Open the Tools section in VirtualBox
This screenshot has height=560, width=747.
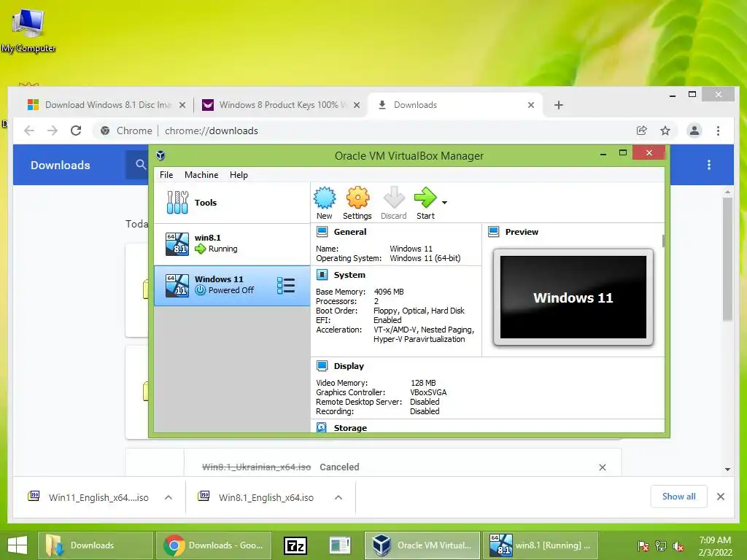coord(232,203)
